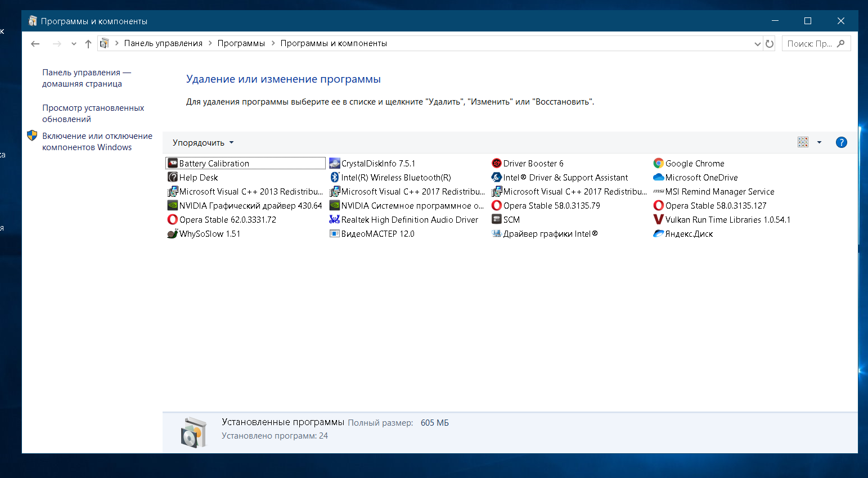This screenshot has width=868, height=478.
Task: Open the Упорядочить dropdown menu
Action: (203, 142)
